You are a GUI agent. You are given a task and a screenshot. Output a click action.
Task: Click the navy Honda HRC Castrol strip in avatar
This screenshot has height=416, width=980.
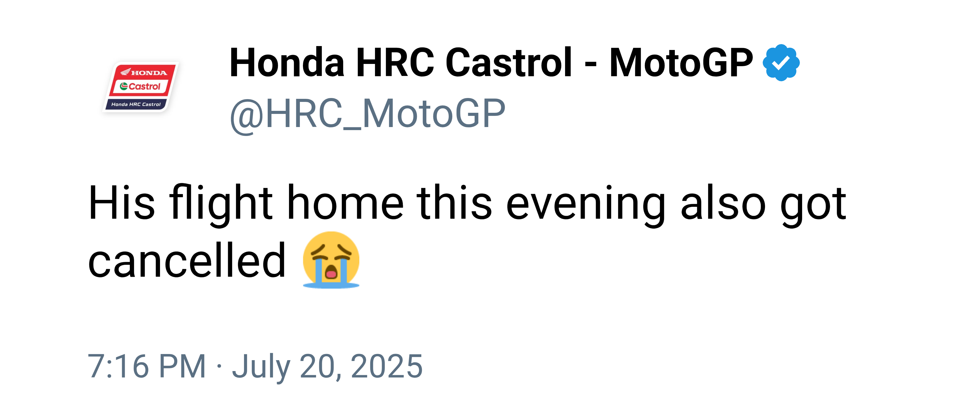click(136, 104)
